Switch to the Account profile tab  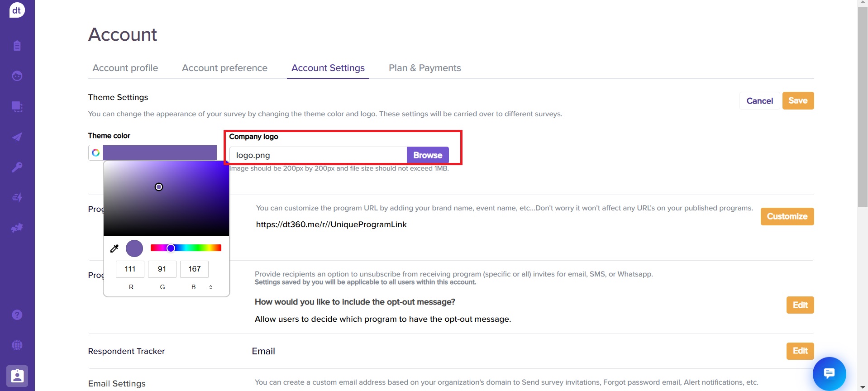point(125,68)
